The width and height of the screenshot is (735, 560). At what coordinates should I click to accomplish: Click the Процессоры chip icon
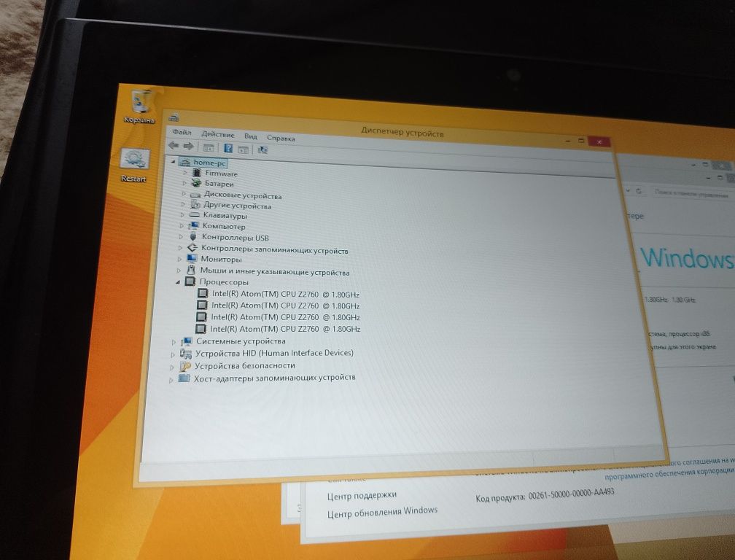click(190, 281)
